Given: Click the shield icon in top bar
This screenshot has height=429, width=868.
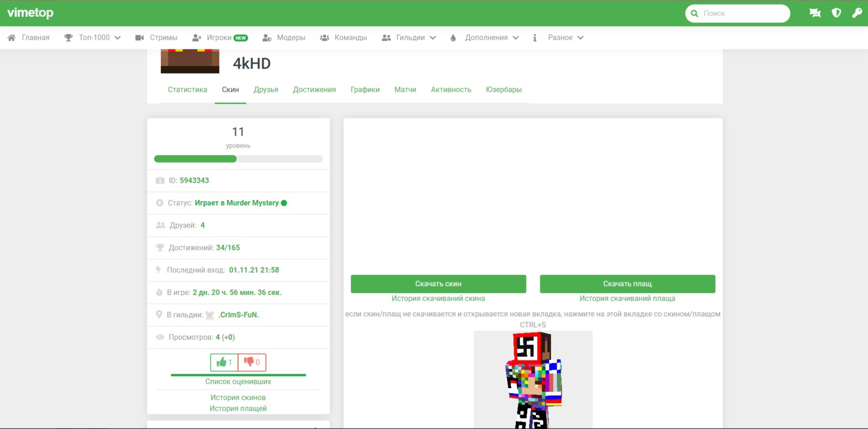Looking at the screenshot, I should 836,13.
